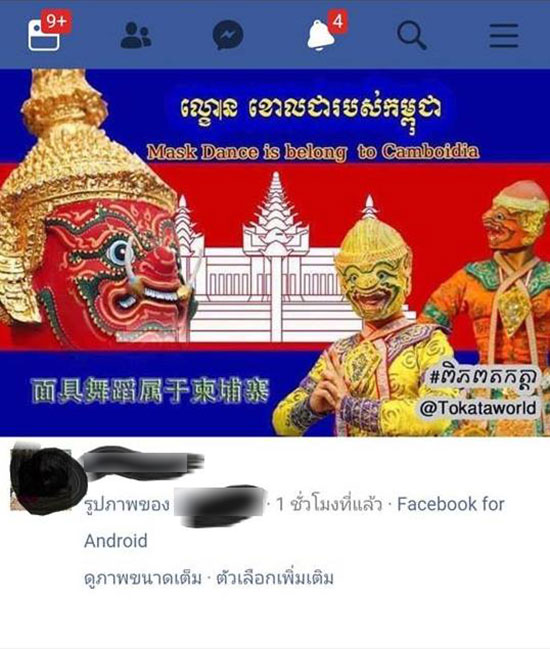Tap the @Tokataworld tag on image
This screenshot has width=550, height=649.
tap(478, 408)
